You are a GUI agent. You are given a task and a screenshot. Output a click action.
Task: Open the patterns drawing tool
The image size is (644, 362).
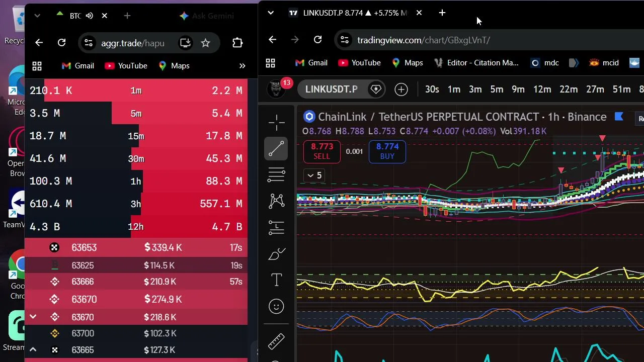click(276, 201)
